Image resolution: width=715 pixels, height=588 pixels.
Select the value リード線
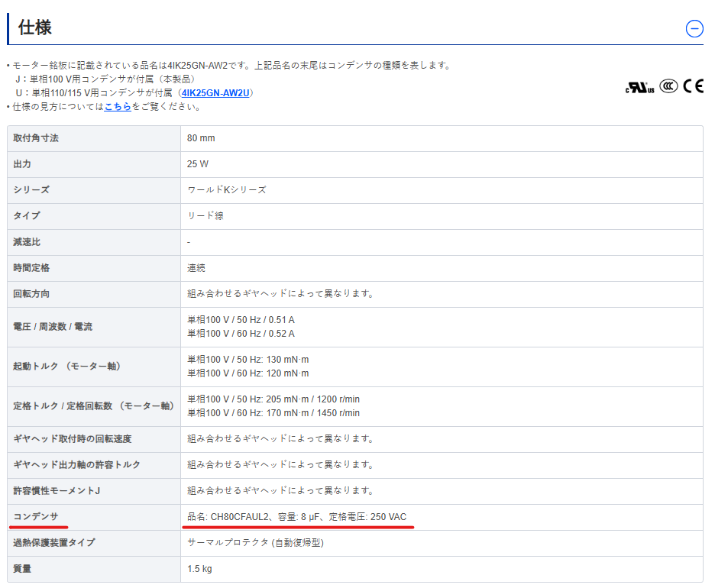[205, 215]
